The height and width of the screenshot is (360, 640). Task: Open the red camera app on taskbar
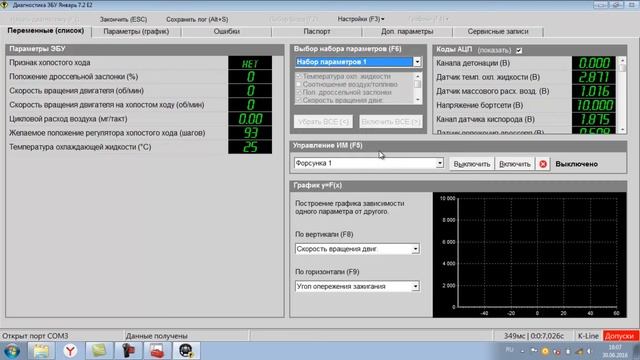(128, 351)
